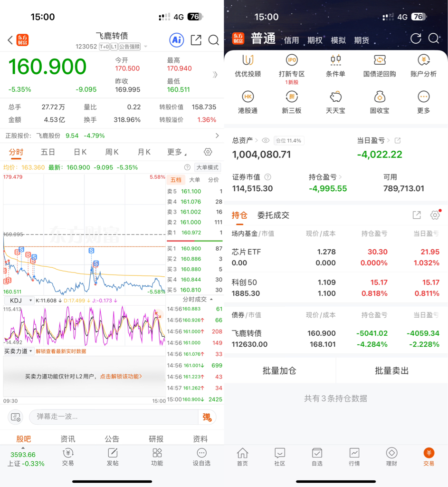Toggle 大单模式 large order mode

(208, 167)
